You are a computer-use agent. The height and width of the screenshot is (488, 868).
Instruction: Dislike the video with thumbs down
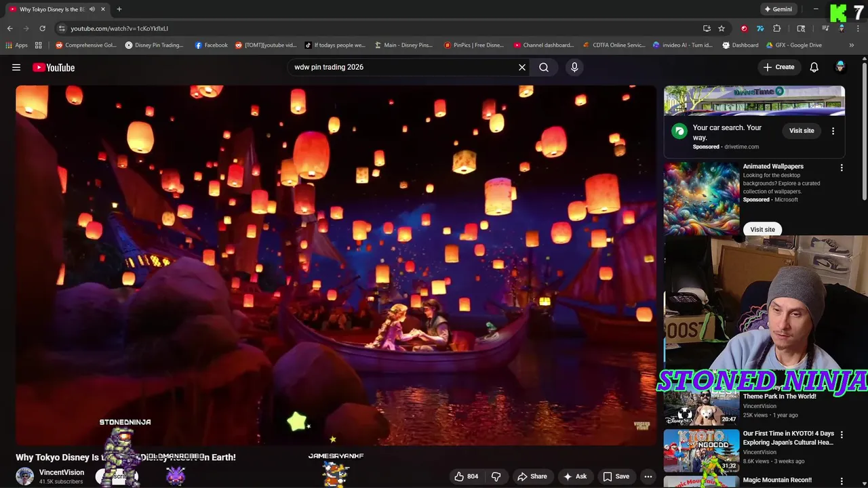click(x=496, y=476)
